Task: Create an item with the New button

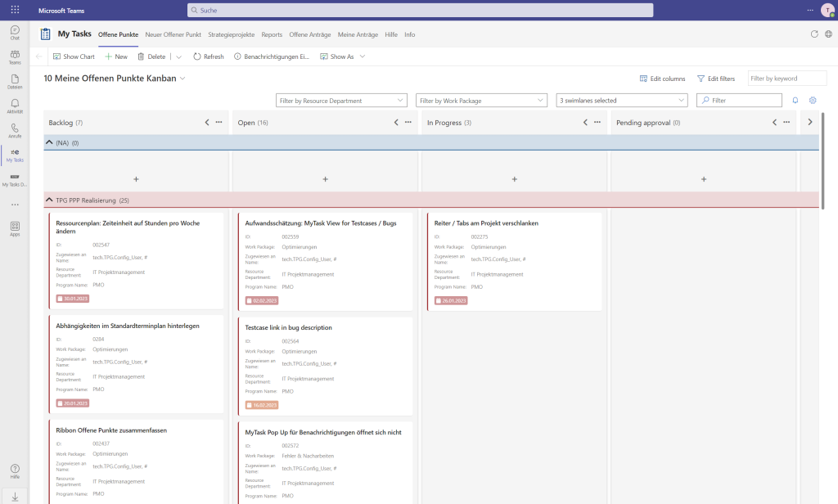Action: click(116, 56)
